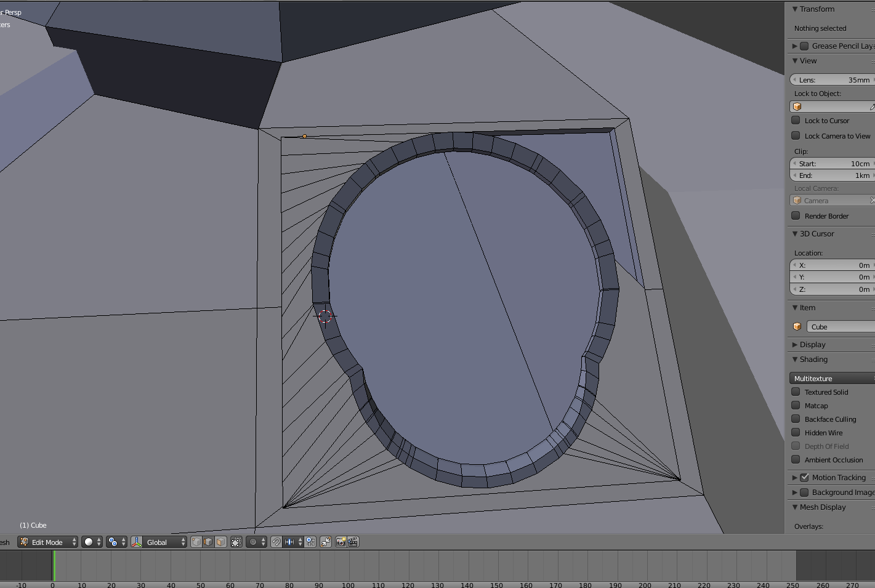Image resolution: width=875 pixels, height=588 pixels.
Task: Click frame 250 on timeline ruler
Action: coord(792,584)
